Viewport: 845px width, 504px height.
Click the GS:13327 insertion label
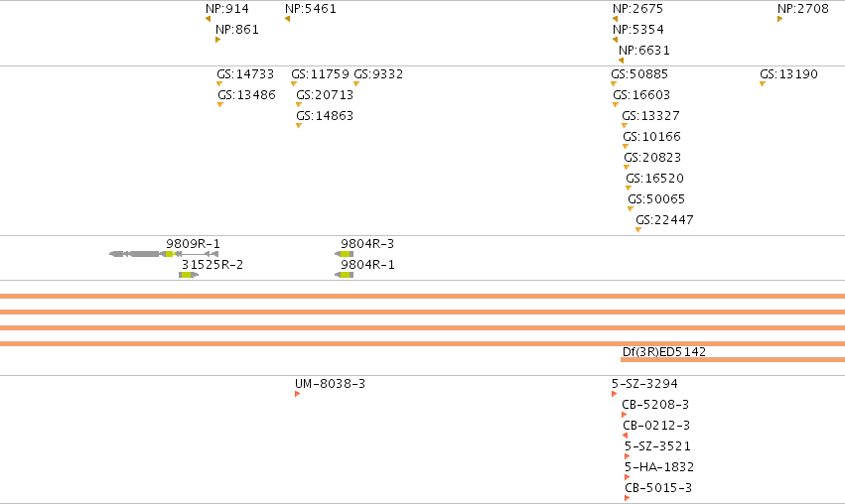point(650,116)
